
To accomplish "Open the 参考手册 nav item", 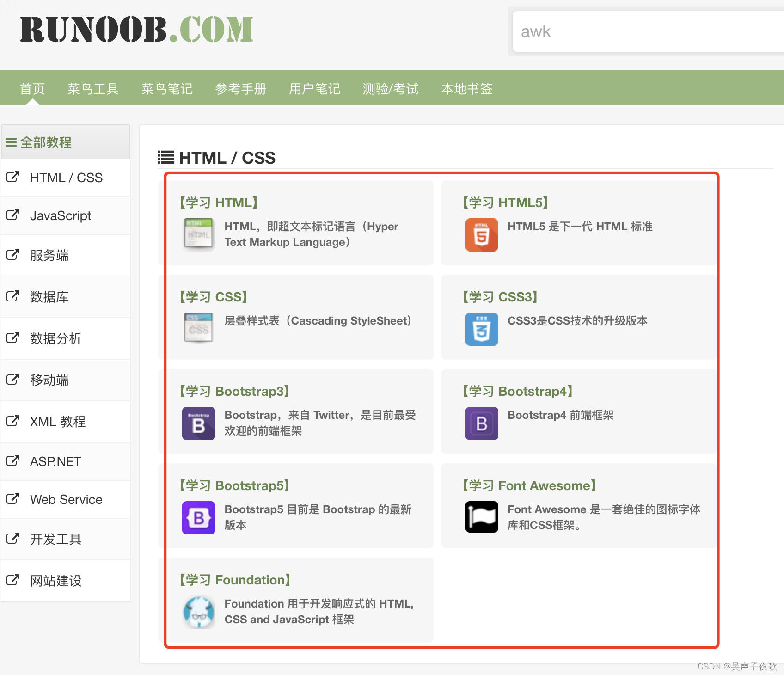I will [241, 89].
